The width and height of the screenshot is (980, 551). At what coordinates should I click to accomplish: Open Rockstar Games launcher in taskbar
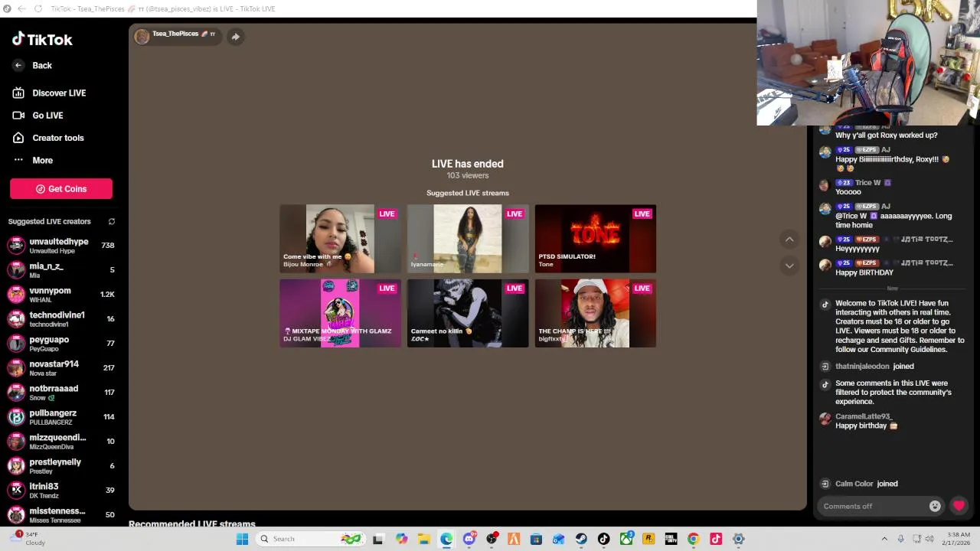point(648,539)
